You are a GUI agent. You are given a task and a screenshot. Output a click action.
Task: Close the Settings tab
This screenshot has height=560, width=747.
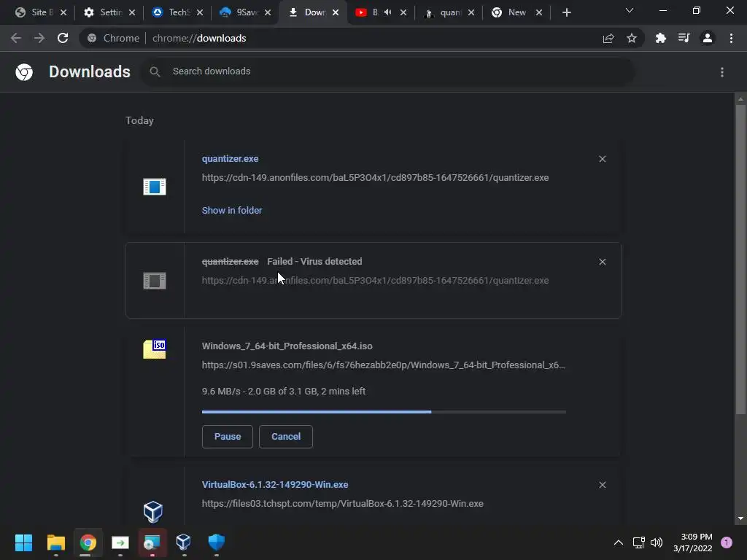point(132,12)
